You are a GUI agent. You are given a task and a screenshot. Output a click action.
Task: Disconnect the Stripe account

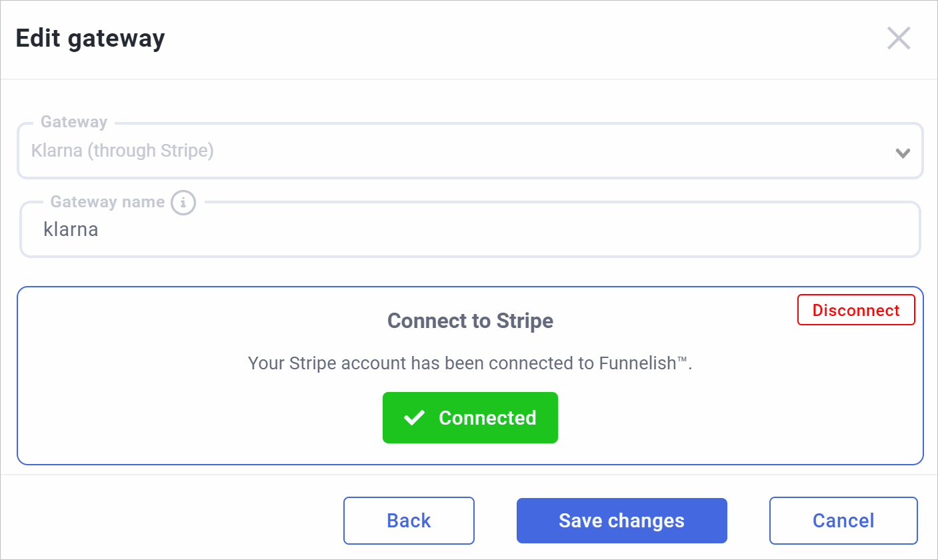click(856, 310)
